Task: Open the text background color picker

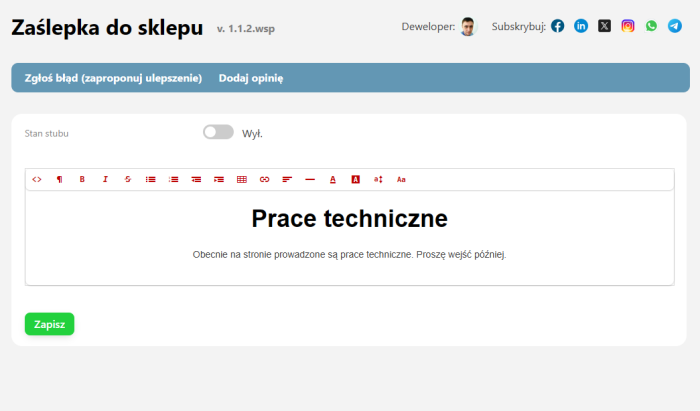Action: [x=355, y=179]
